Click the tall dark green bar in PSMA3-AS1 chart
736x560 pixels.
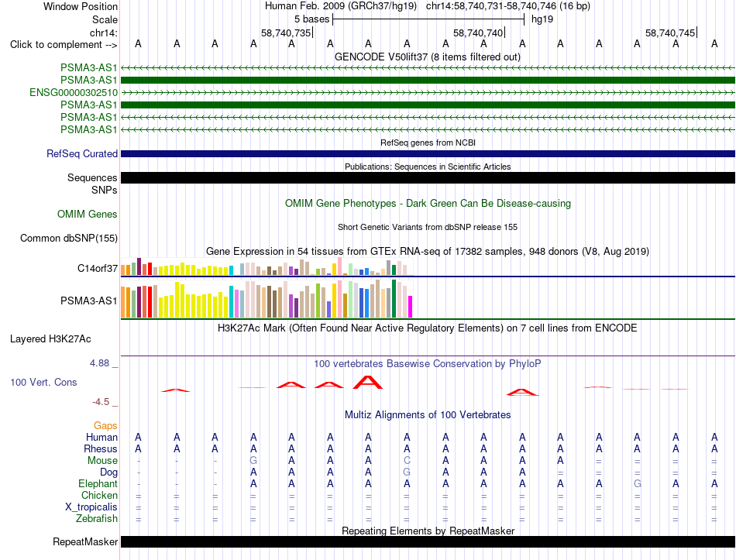[394, 298]
